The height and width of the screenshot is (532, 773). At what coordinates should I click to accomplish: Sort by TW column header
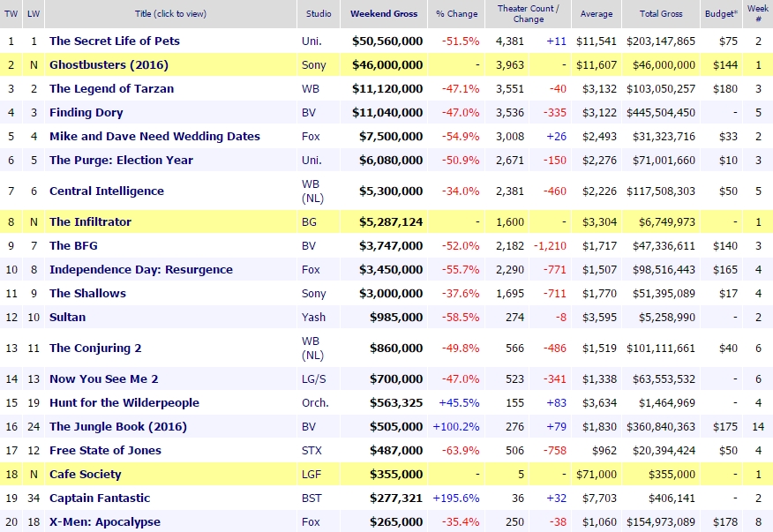(x=11, y=14)
